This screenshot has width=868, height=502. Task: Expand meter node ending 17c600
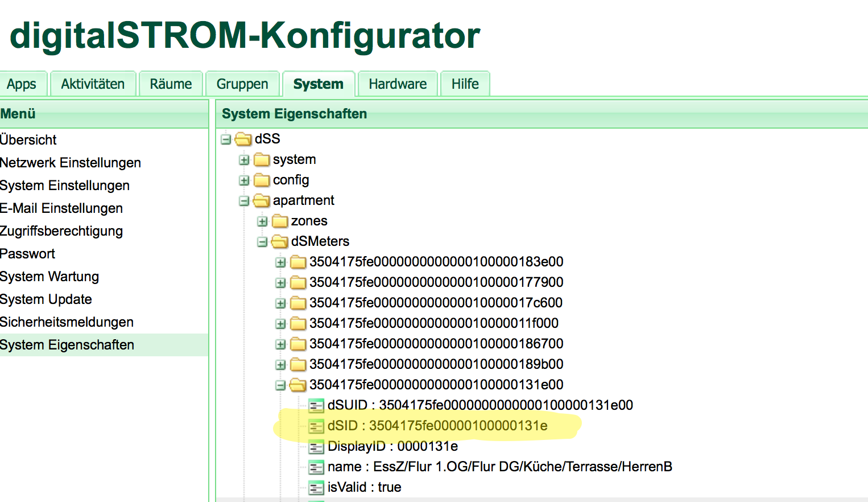coord(280,303)
